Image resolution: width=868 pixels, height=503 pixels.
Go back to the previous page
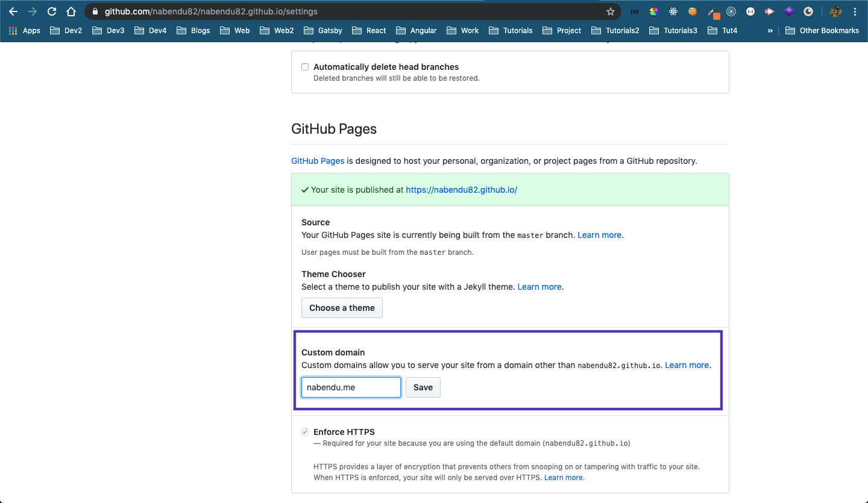click(x=13, y=11)
